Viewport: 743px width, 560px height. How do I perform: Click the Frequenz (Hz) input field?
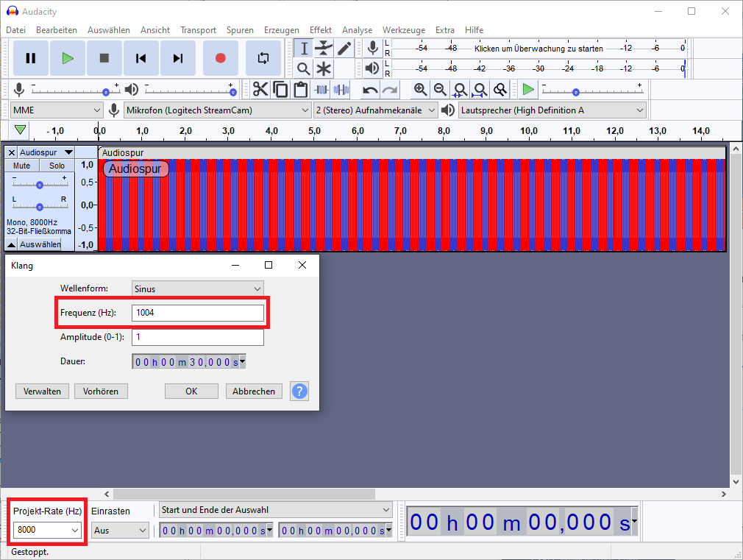pos(197,313)
